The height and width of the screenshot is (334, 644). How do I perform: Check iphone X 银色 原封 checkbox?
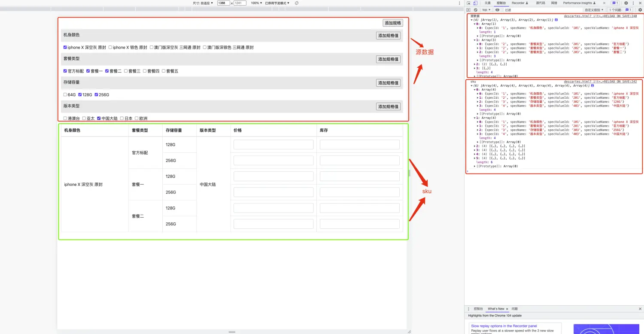pos(110,47)
